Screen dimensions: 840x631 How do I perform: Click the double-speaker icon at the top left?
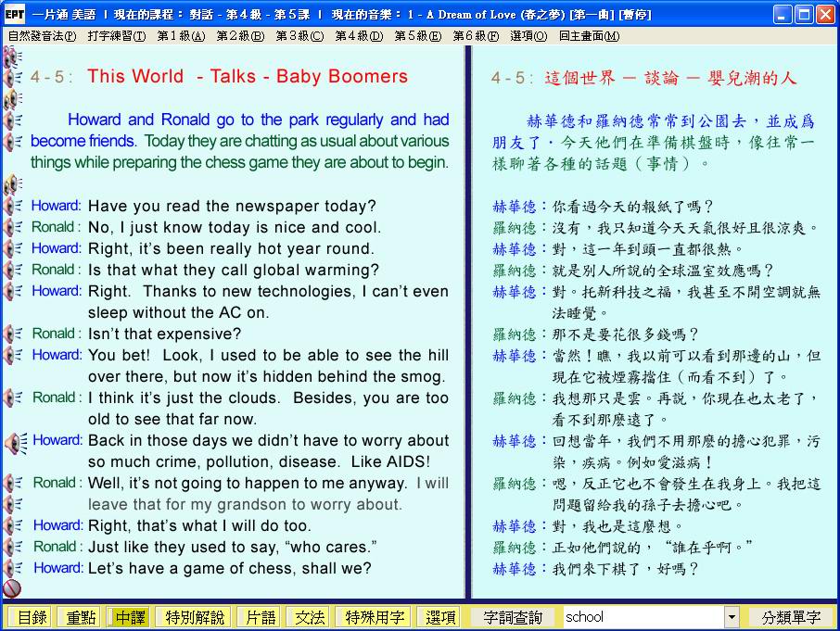point(13,57)
